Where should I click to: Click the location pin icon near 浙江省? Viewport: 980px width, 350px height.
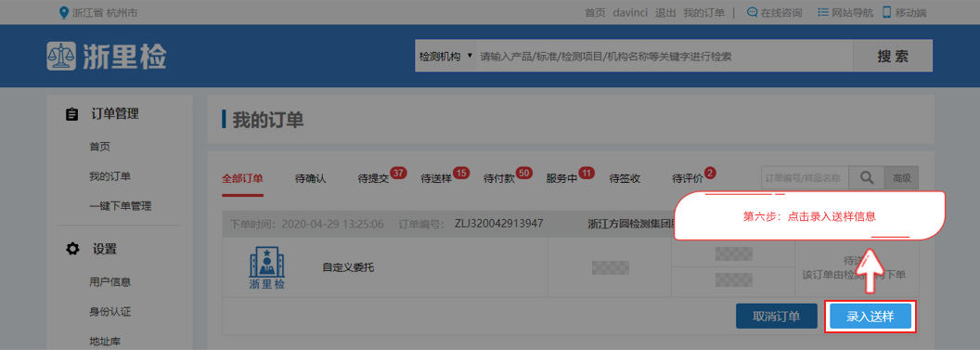point(63,12)
